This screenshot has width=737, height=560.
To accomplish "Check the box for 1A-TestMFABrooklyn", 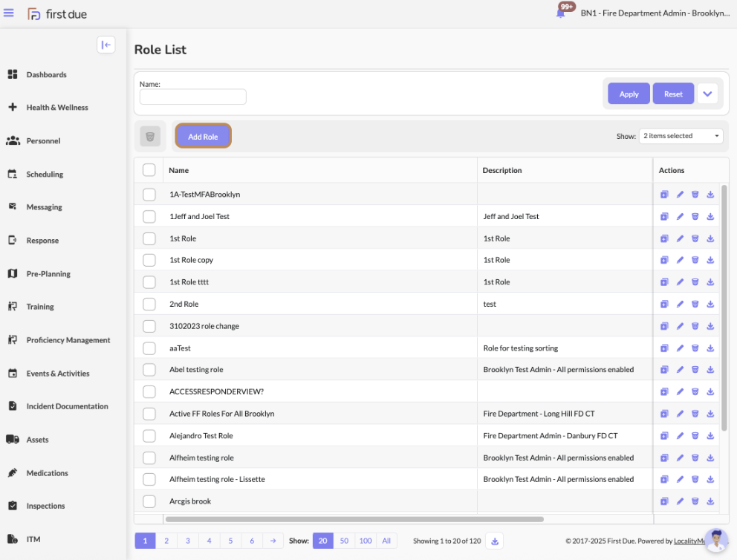I will [x=149, y=195].
